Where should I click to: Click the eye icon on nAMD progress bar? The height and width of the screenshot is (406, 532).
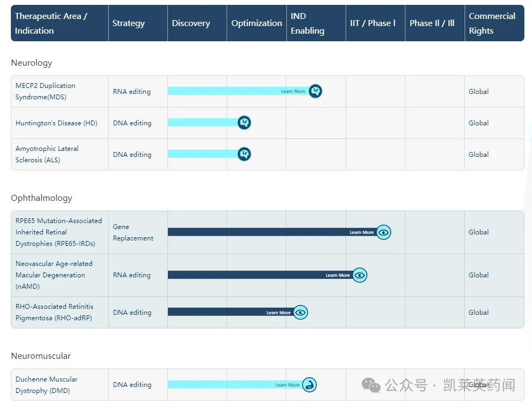(360, 275)
